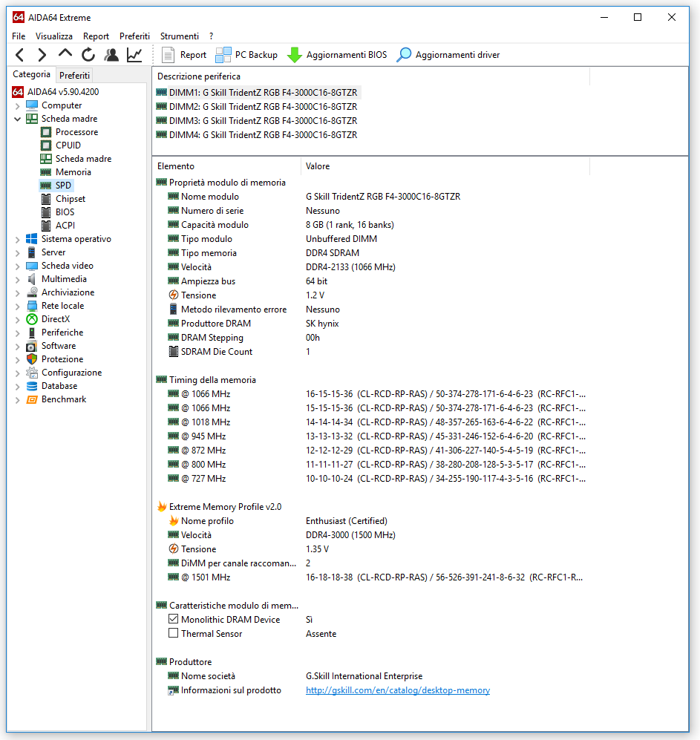This screenshot has height=740, width=700.
Task: Click the Configurazione gear icon
Action: (x=32, y=373)
